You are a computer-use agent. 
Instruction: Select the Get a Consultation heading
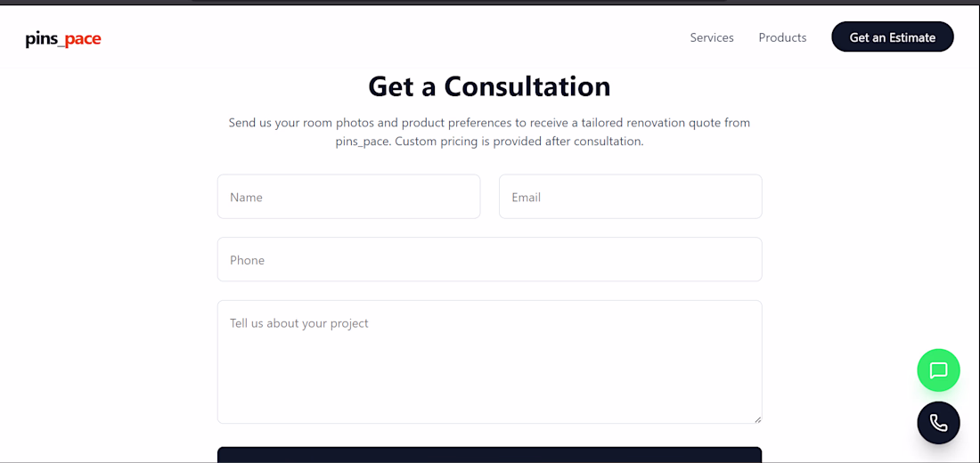[x=489, y=86]
